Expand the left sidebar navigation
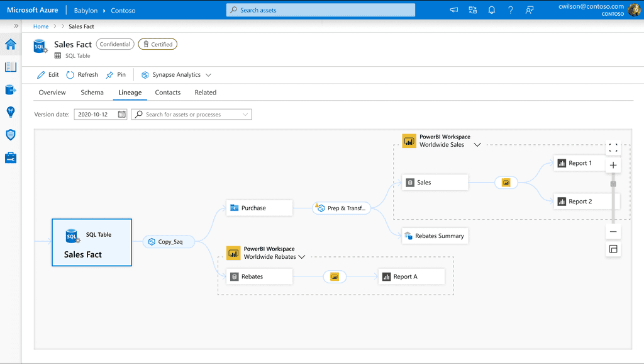644x364 pixels. (x=16, y=26)
